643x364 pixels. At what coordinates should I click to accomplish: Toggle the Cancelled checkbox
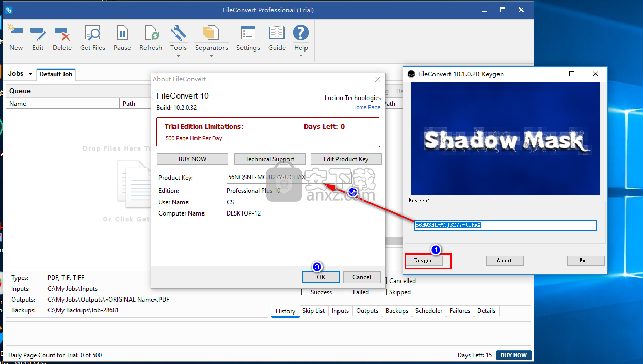click(x=383, y=281)
